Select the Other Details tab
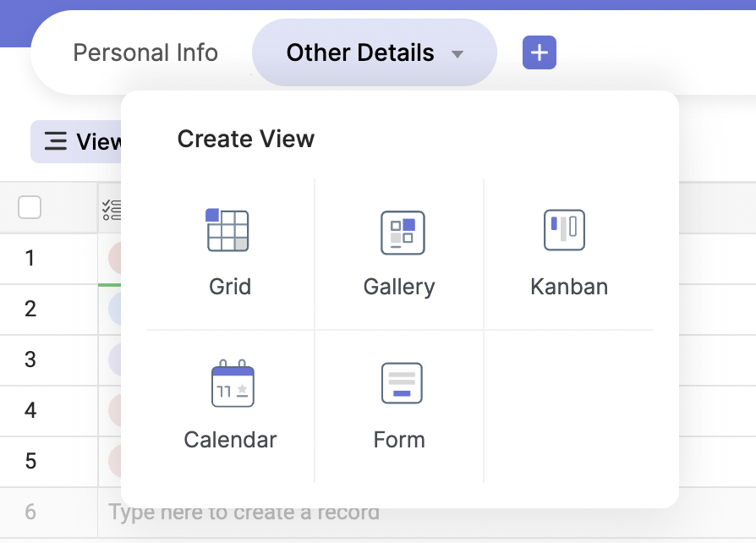 pos(360,52)
